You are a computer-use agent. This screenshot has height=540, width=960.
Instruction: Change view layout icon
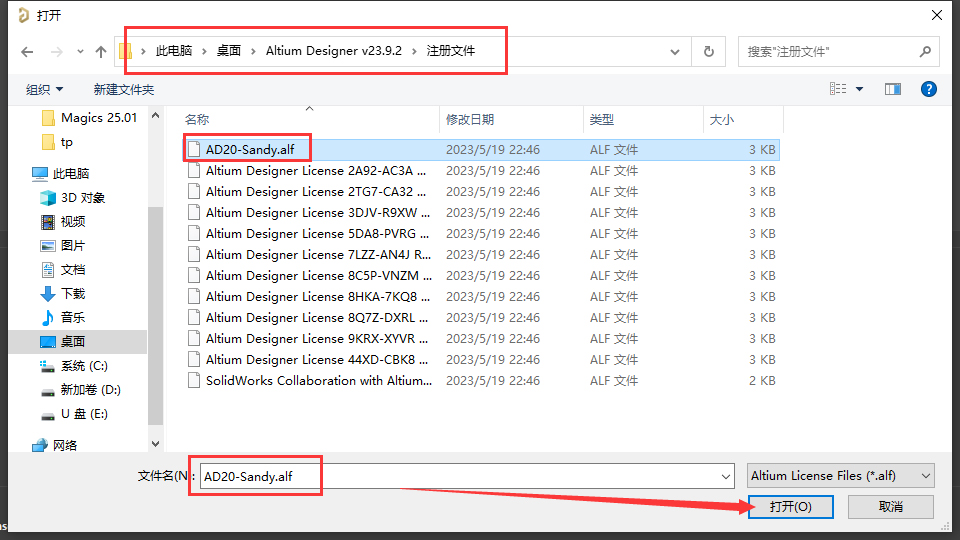pos(838,89)
